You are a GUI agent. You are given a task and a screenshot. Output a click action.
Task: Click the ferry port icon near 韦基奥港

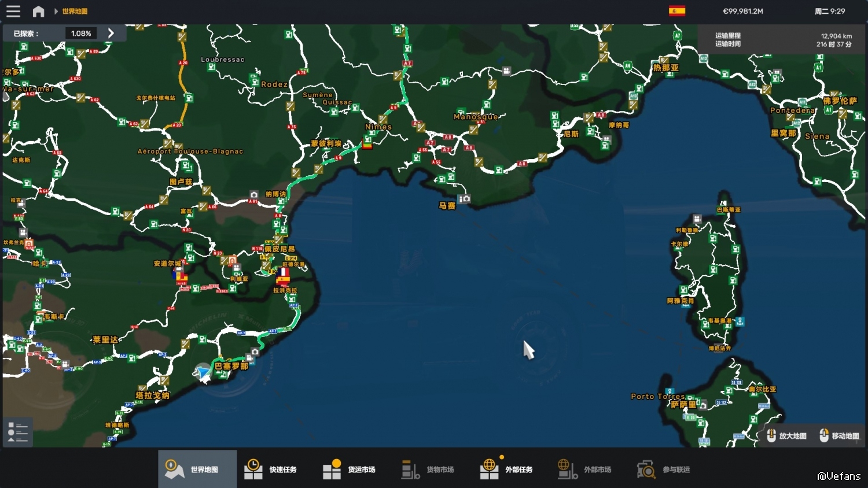pyautogui.click(x=740, y=321)
